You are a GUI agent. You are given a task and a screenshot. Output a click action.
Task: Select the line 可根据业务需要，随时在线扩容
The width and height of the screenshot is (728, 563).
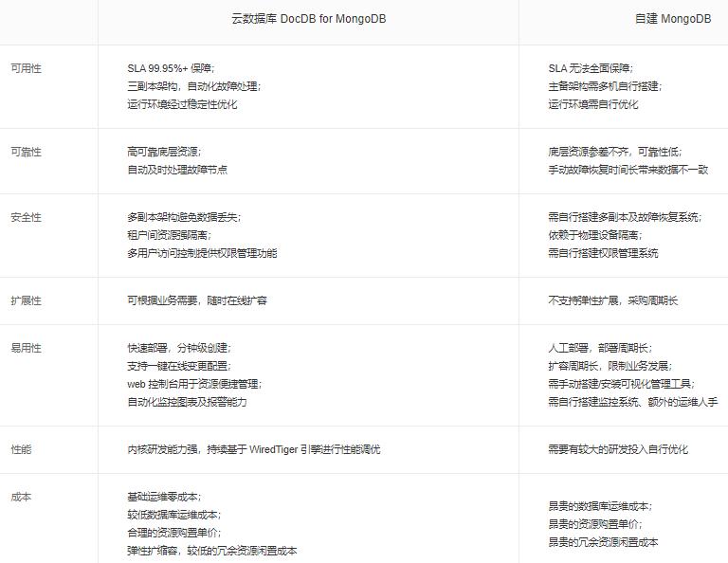point(197,300)
